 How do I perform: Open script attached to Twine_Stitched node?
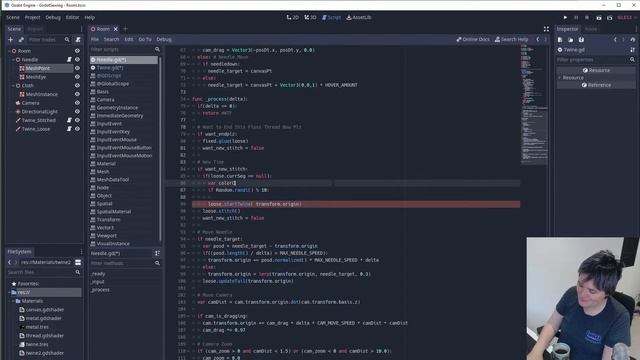click(x=69, y=120)
